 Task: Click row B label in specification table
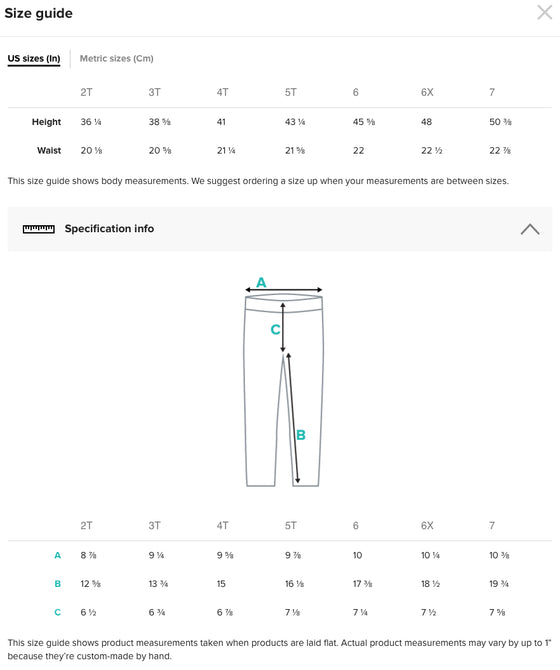tap(58, 584)
